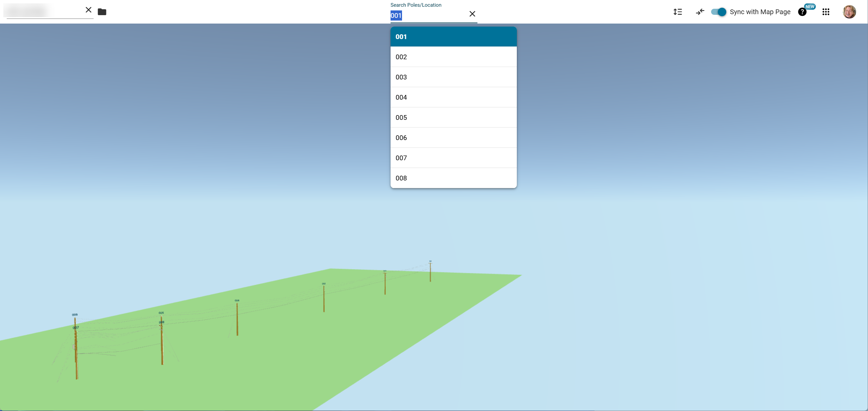Select pole 007 in the dropdown
Image resolution: width=868 pixels, height=411 pixels.
453,158
